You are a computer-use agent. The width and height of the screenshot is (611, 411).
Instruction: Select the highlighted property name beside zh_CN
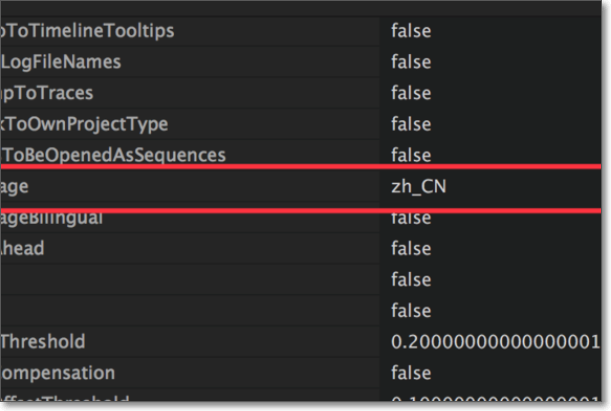[19, 187]
